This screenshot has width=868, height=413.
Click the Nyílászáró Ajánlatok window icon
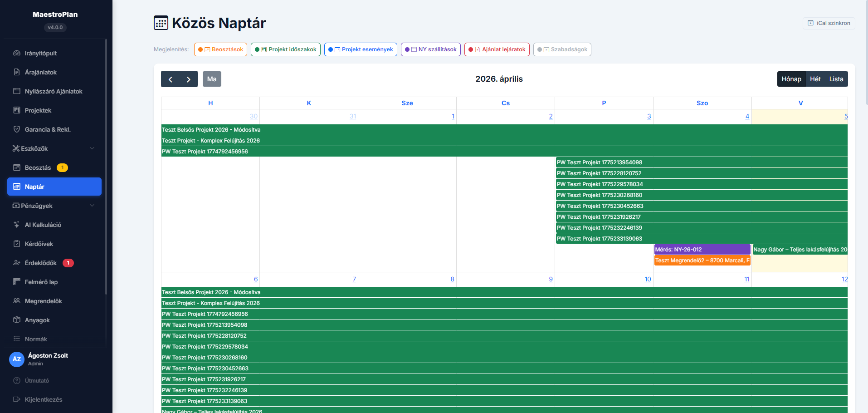point(17,91)
